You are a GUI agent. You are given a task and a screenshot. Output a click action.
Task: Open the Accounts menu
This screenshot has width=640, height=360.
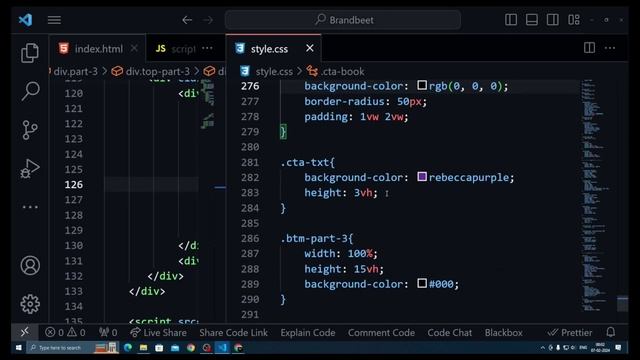click(x=30, y=265)
